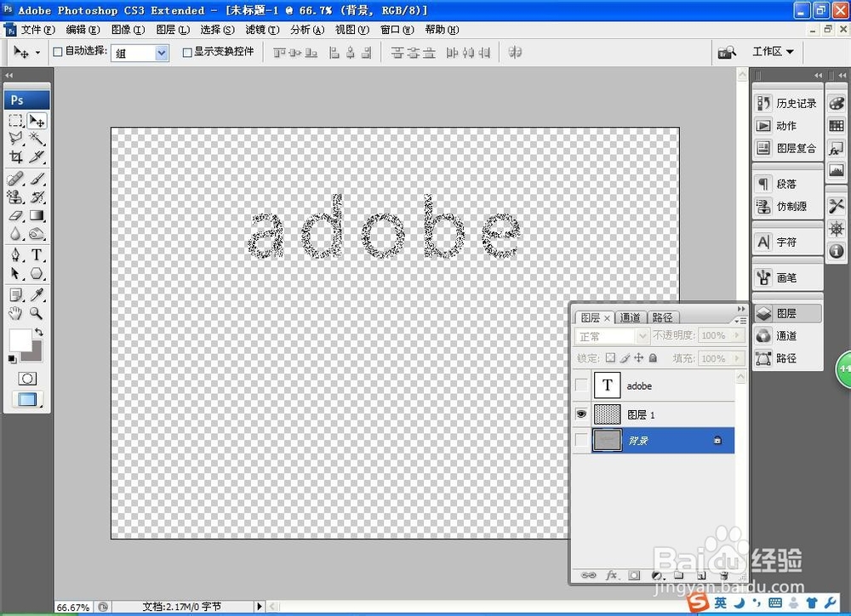Screen dimensions: 851x616
Task: Open the 文件 menu
Action: point(38,30)
